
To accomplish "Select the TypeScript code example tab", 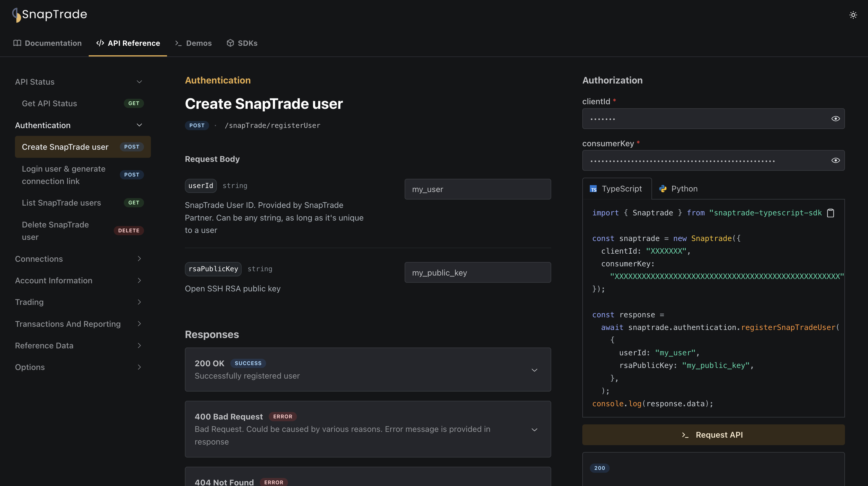I will tap(617, 188).
